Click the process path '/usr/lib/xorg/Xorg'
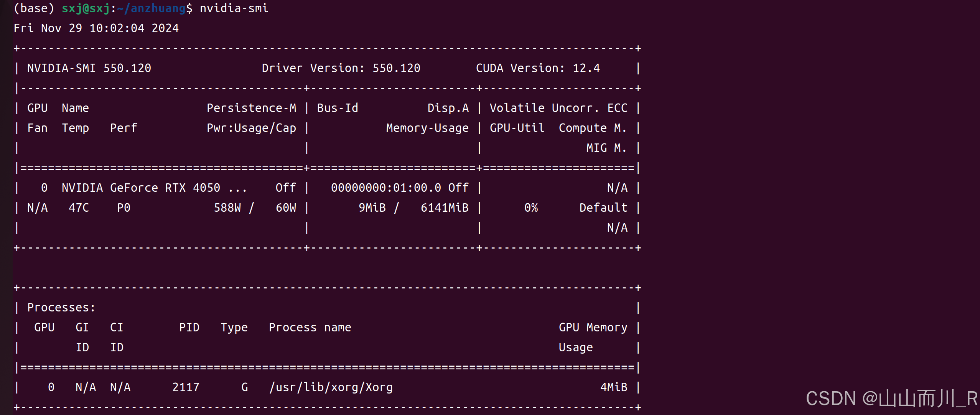This screenshot has height=415, width=980. coord(331,387)
